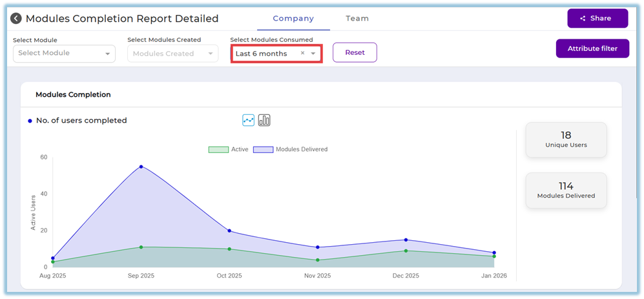
Task: Expand the Modules Created dropdown
Action: pyautogui.click(x=172, y=54)
